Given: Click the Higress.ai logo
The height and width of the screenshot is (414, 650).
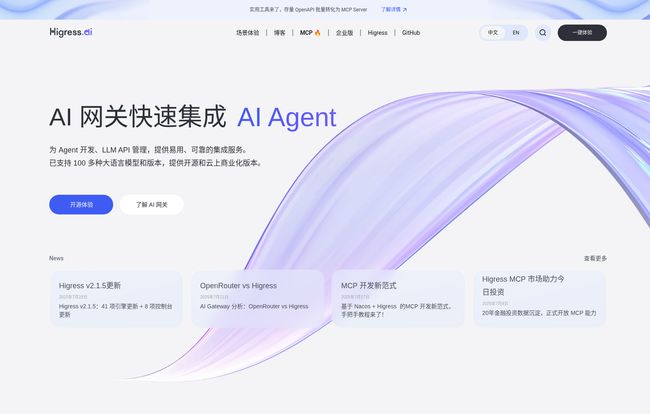Looking at the screenshot, I should click(x=71, y=32).
